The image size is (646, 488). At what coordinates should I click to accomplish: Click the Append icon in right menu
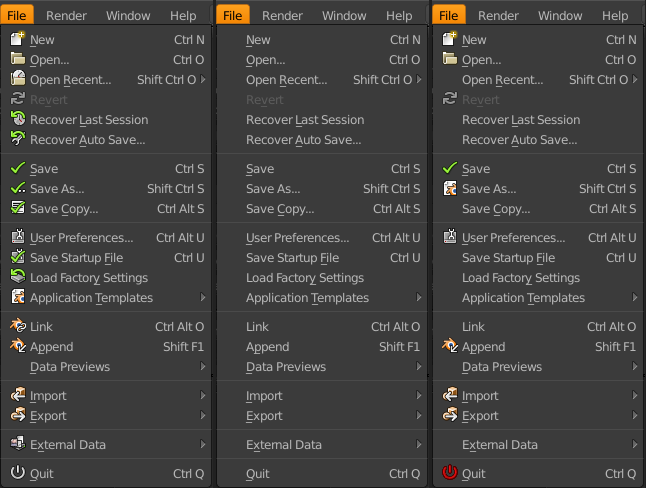point(449,346)
